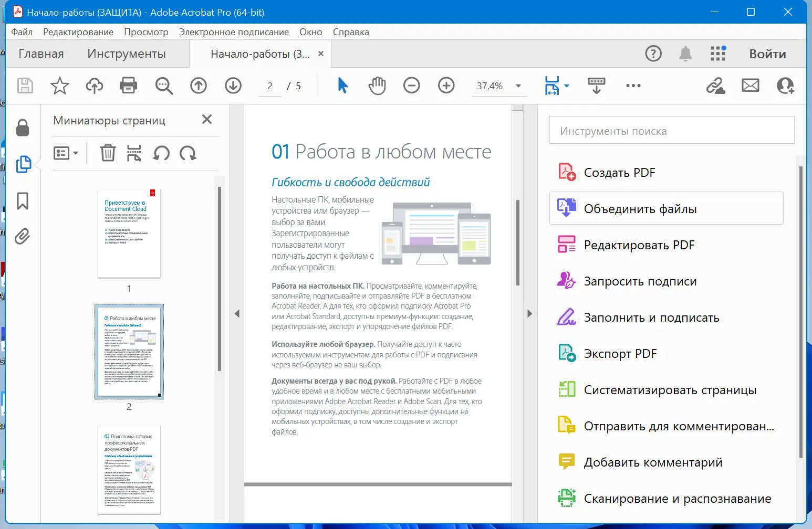Image resolution: width=812 pixels, height=529 pixels.
Task: Open the Просмотр menu
Action: [146, 32]
